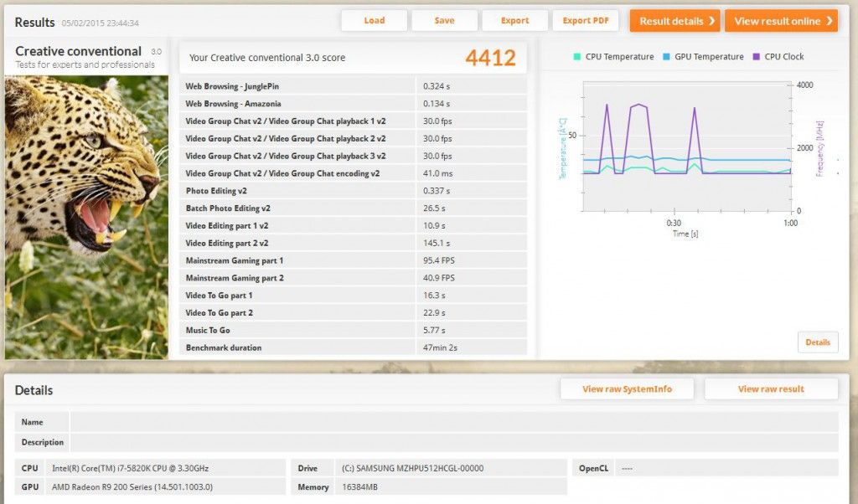Select the Web Browsing - JunglePin row

pos(353,86)
